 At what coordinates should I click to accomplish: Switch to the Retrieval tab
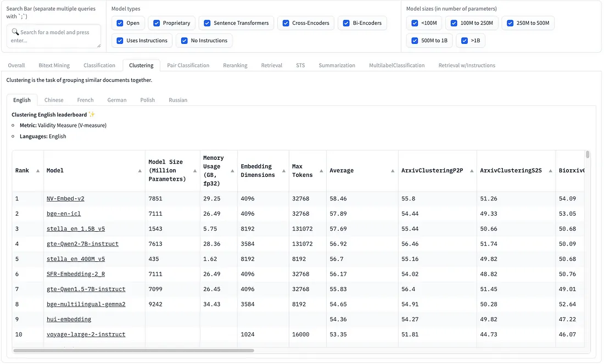pos(272,65)
